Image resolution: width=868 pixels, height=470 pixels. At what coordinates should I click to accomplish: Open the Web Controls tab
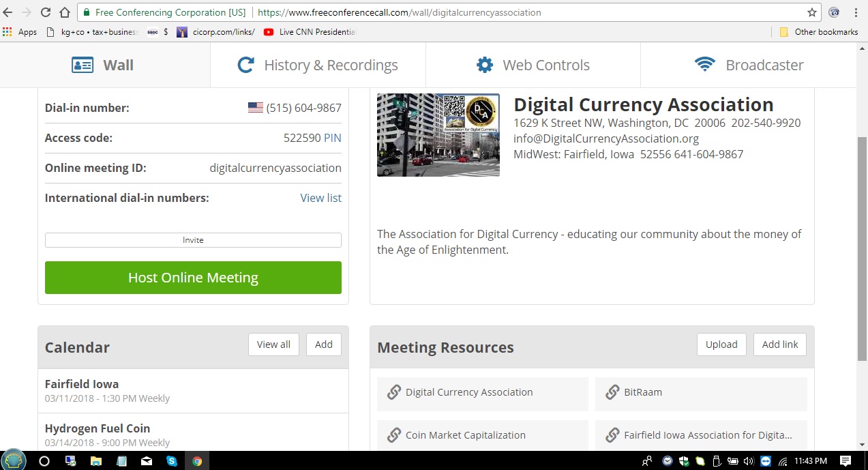533,65
